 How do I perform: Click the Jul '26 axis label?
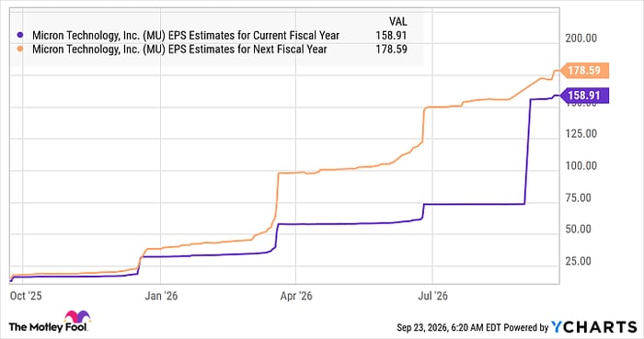click(432, 296)
